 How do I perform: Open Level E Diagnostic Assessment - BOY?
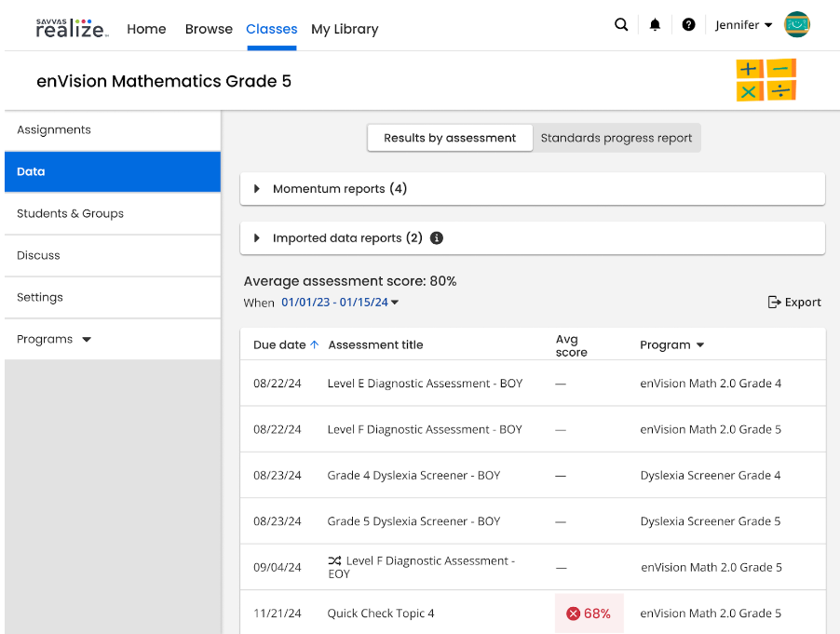(425, 384)
